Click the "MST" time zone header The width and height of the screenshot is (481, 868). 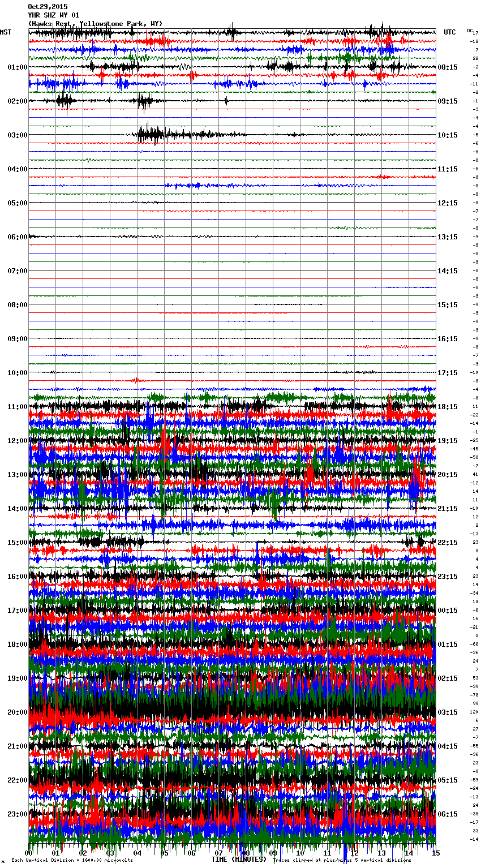tap(6, 32)
